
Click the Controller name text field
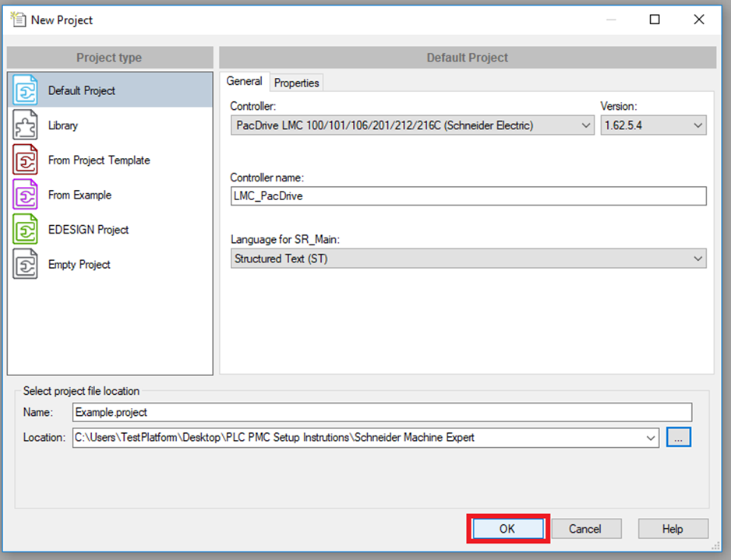point(468,196)
